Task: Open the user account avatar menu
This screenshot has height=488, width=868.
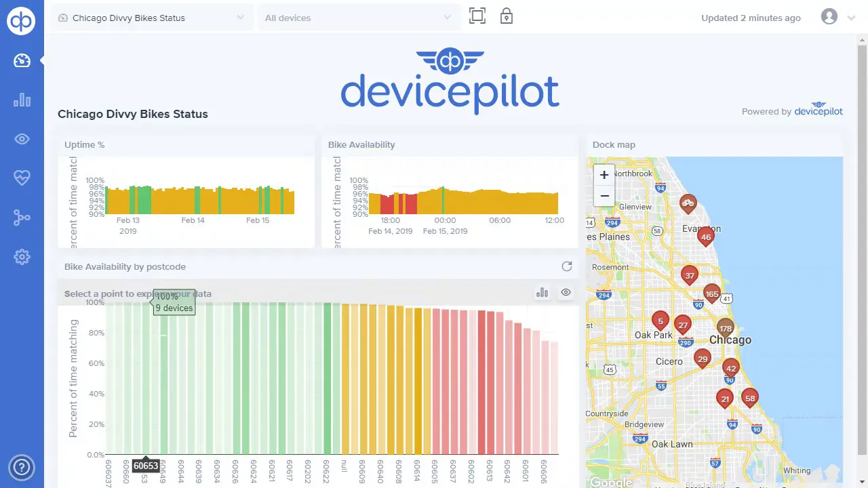Action: (x=829, y=17)
